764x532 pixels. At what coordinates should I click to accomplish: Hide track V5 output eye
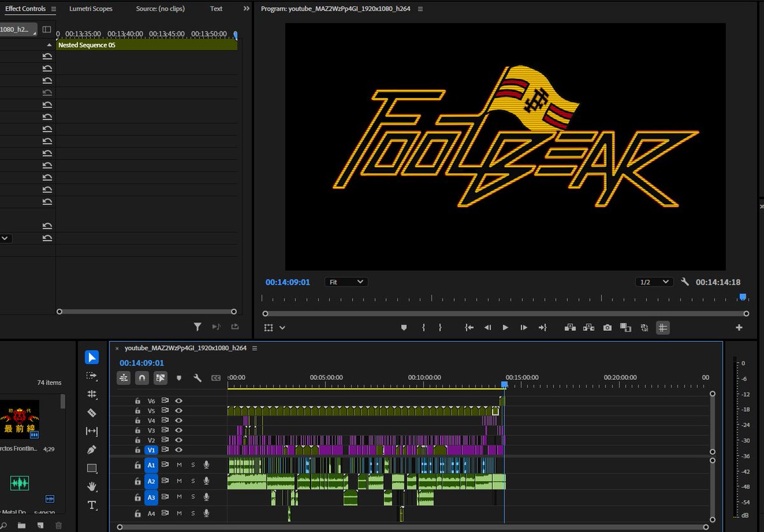(x=179, y=411)
